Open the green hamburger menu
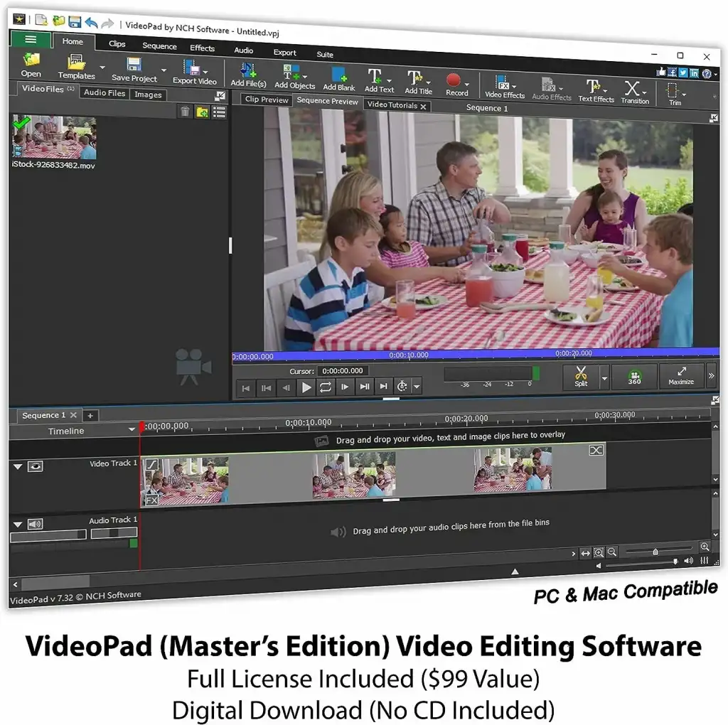The image size is (728, 725). pyautogui.click(x=31, y=39)
